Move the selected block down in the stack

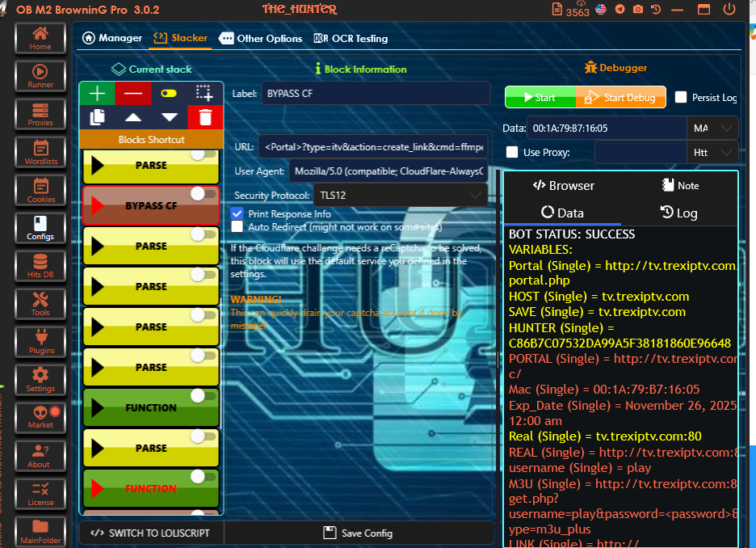[169, 117]
